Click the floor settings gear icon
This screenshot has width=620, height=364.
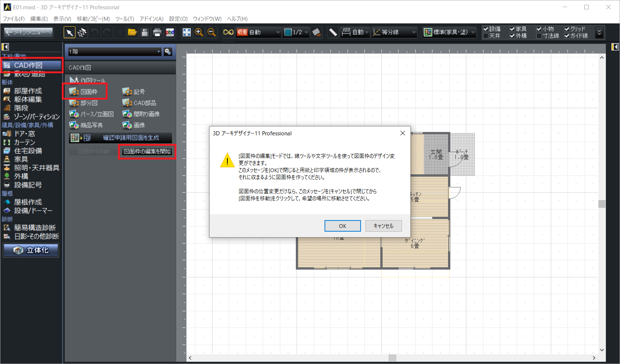tap(168, 52)
